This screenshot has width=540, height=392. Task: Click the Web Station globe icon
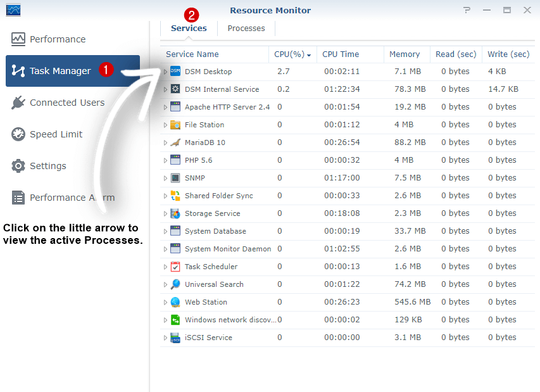point(175,302)
